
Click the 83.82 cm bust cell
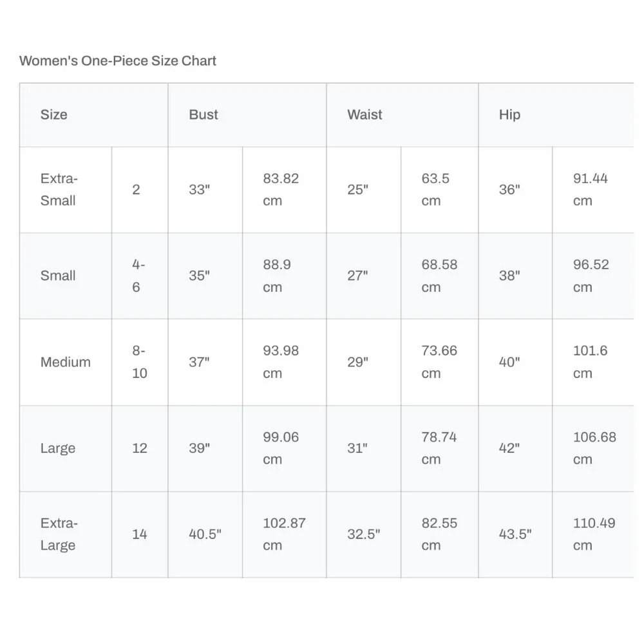click(281, 189)
